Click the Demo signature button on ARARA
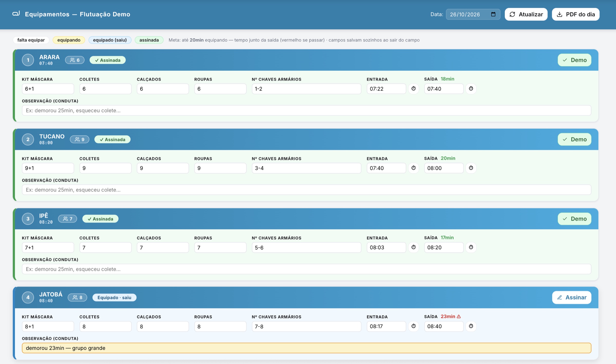The width and height of the screenshot is (616, 364). (x=574, y=60)
